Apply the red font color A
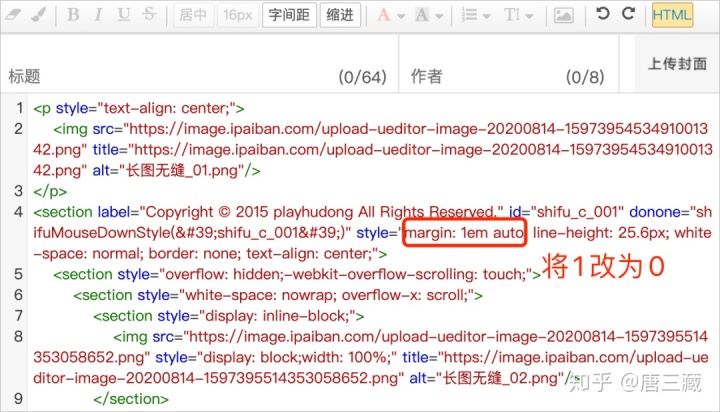The height and width of the screenshot is (412, 720). (384, 15)
